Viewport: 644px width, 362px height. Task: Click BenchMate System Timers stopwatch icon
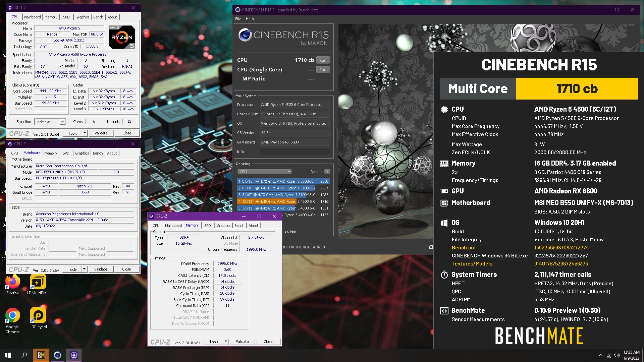click(444, 275)
